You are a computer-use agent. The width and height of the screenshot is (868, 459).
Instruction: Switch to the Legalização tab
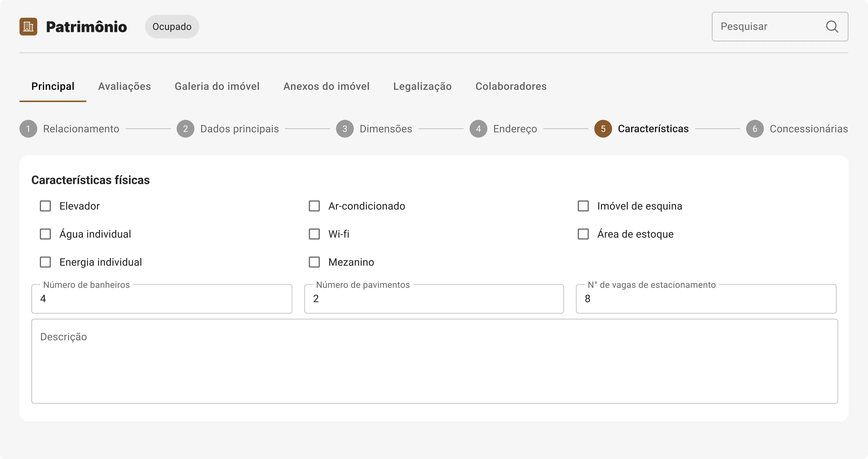(x=422, y=86)
